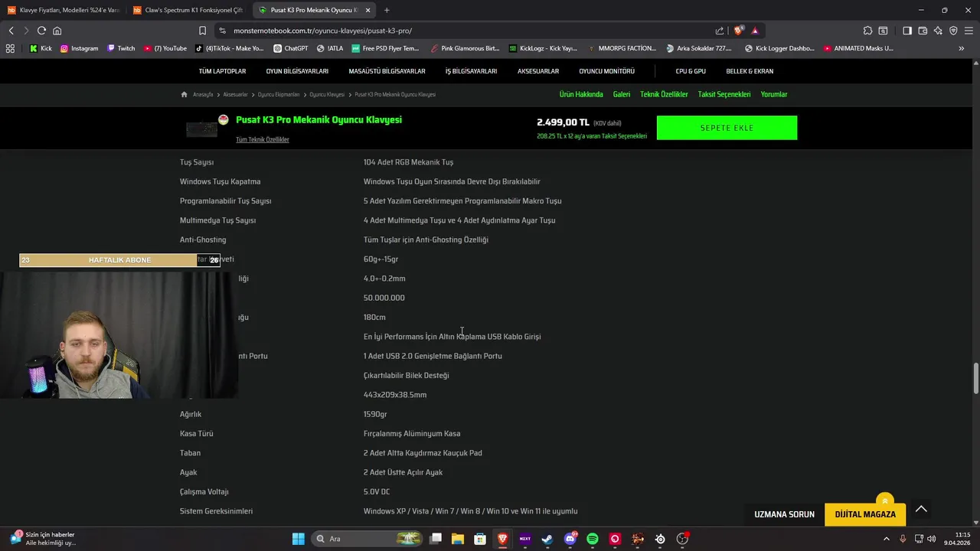Screen dimensions: 980x551
Task: Open the MASAÜSTÜ BİLGİSAYARLAR menu
Action: pos(387,71)
